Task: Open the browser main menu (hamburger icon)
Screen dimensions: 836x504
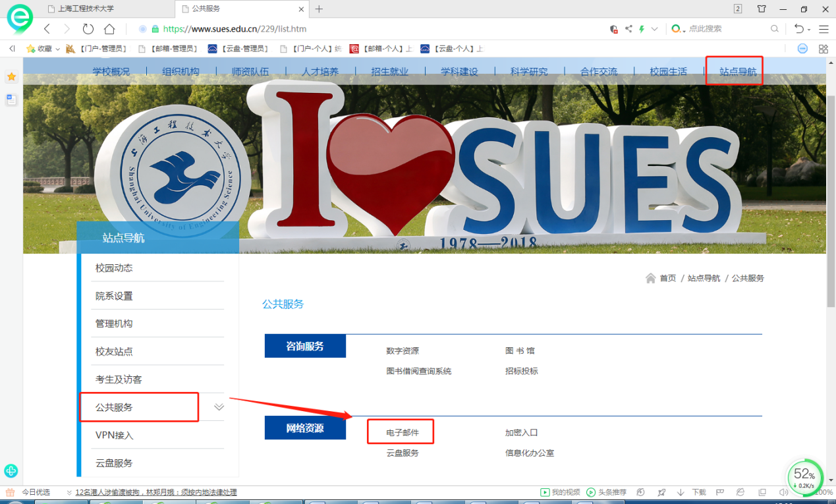Action: (x=823, y=29)
